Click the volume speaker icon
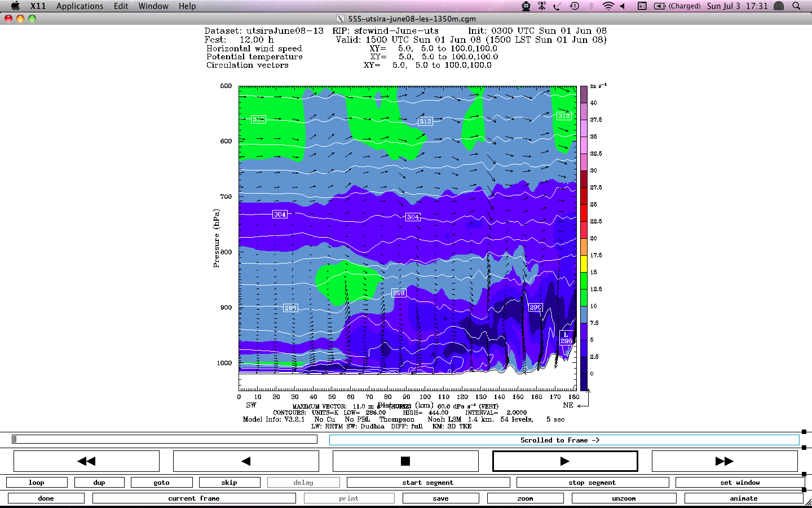 click(x=623, y=6)
